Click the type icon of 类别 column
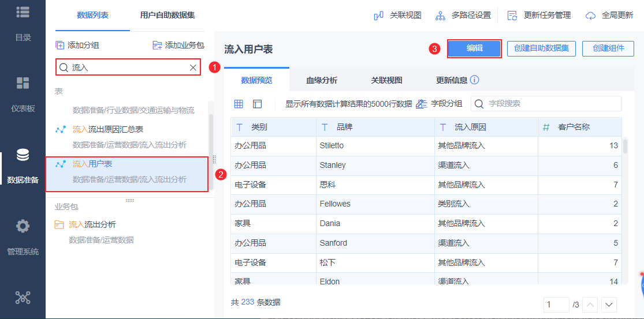Viewport: 644px width, 319px height. (x=240, y=127)
